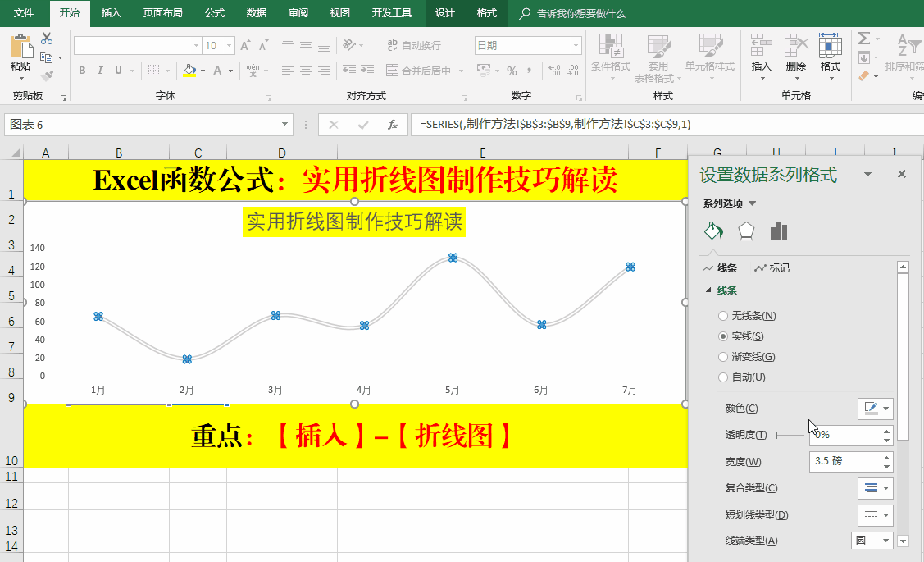
Task: Open the 短划线类型 dash type dropdown
Action: 875,515
